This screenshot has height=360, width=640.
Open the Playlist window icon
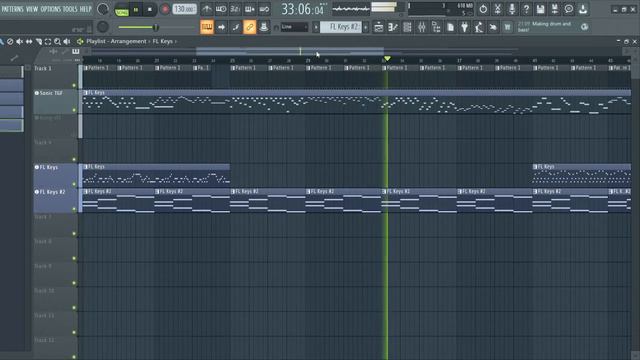(x=378, y=27)
